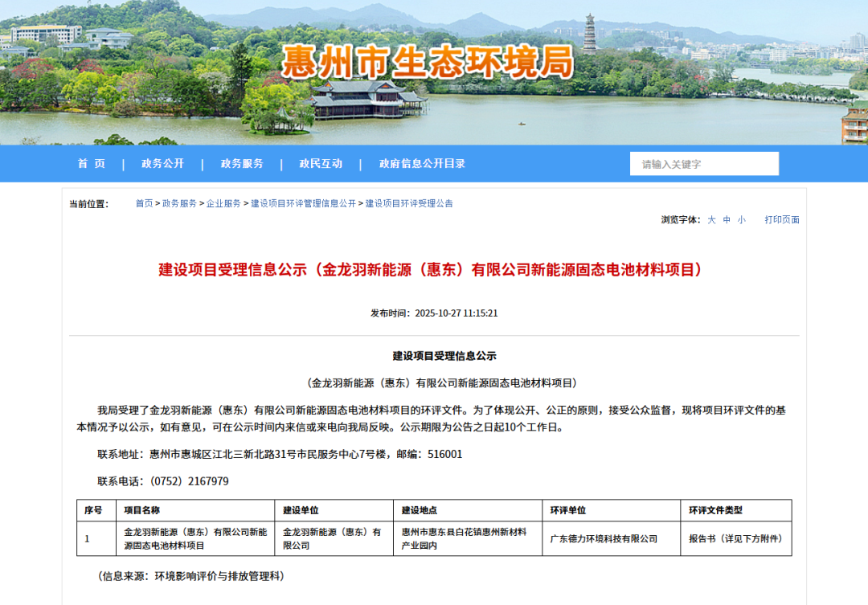The image size is (868, 605).
Task: Click the 项目名称 table header
Action: point(195,510)
